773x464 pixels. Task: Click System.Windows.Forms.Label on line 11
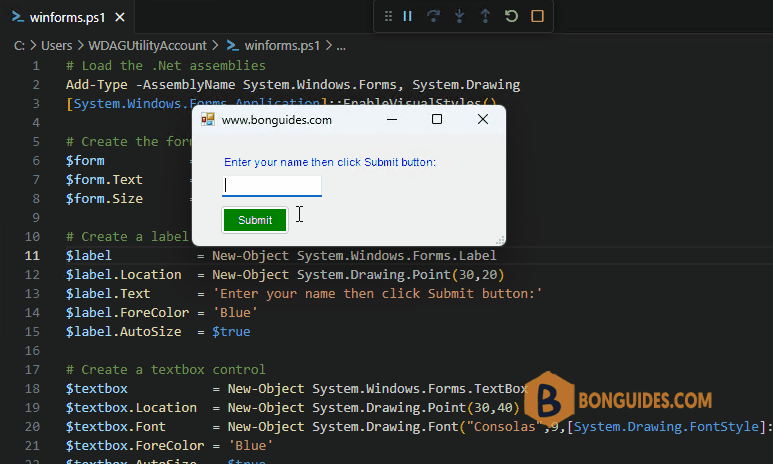pyautogui.click(x=396, y=255)
